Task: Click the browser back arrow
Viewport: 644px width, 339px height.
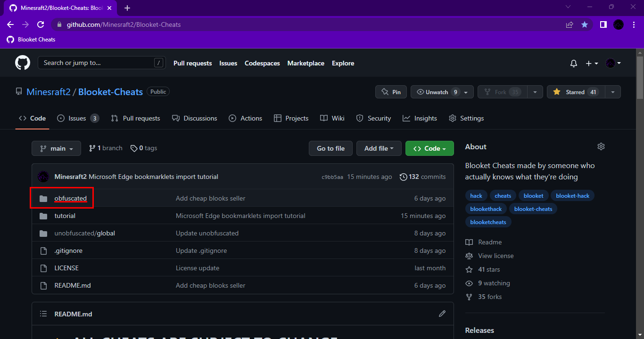Action: click(10, 24)
